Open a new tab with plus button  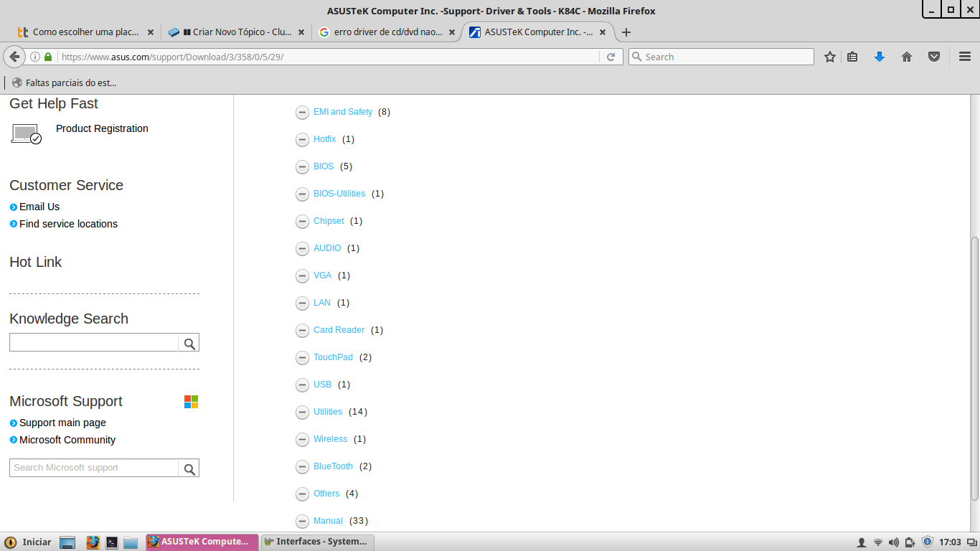(626, 32)
